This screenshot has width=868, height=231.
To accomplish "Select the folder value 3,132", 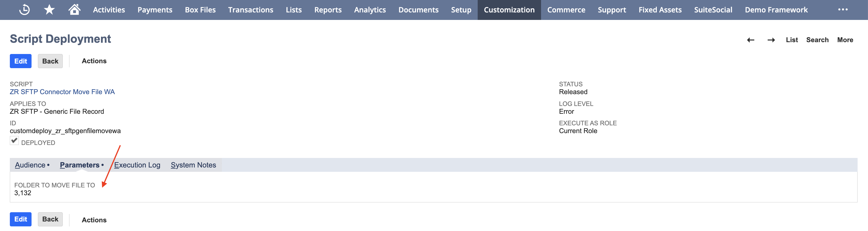I will pyautogui.click(x=23, y=193).
